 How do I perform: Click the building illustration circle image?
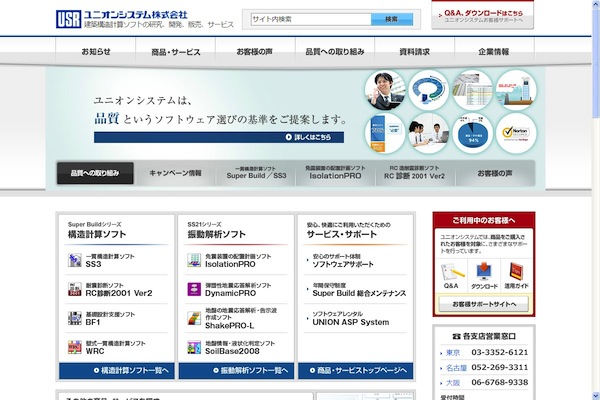[516, 90]
